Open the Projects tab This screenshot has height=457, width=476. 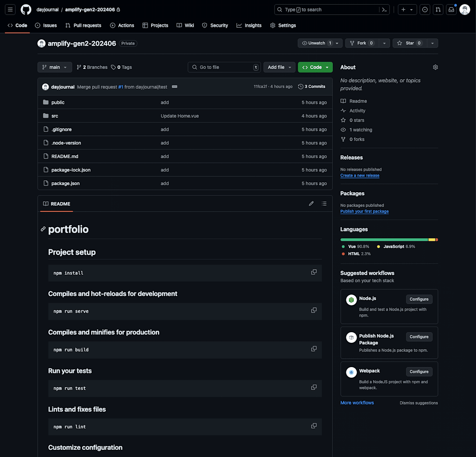pos(155,25)
